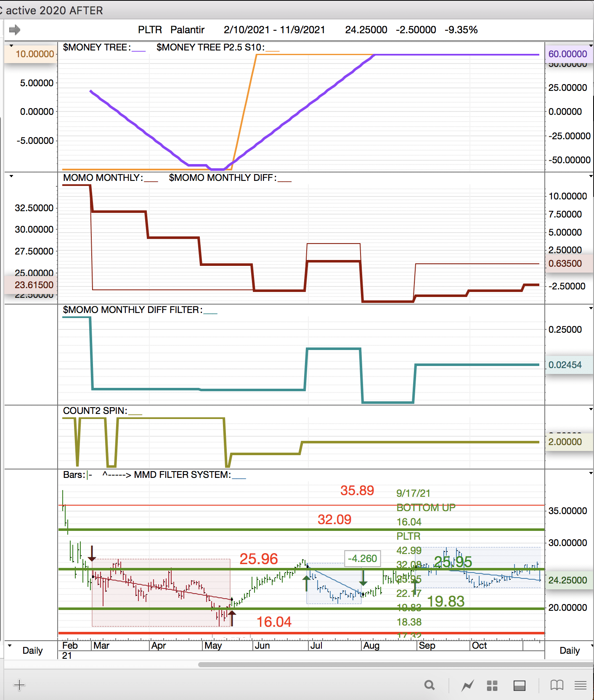Click the orange 10.00000 value tag
The width and height of the screenshot is (594, 700).
[31, 54]
